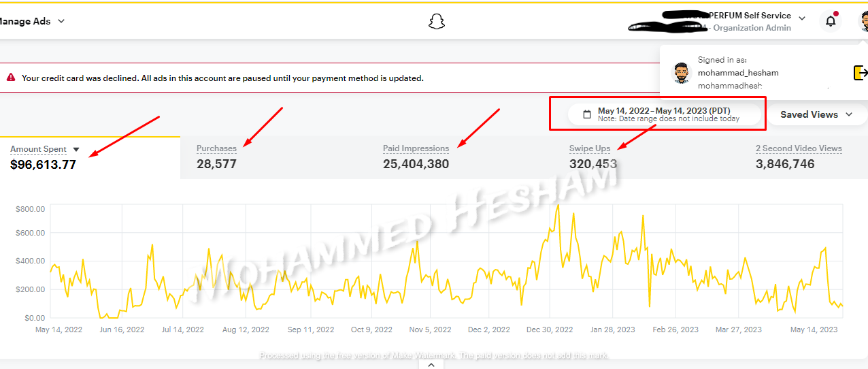Expand the Self Service account switcher
This screenshot has height=369, width=868.
point(801,18)
